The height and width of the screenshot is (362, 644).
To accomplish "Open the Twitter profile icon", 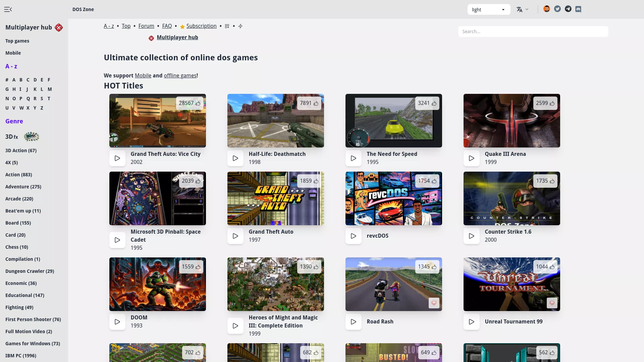I will tap(557, 9).
